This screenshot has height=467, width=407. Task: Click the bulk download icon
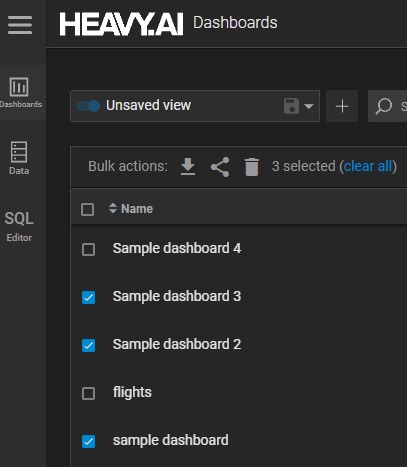tap(188, 166)
